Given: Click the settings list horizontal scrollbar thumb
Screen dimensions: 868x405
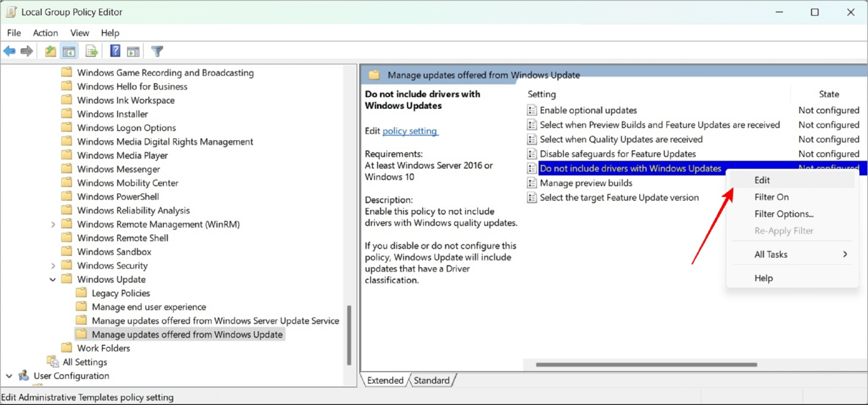Looking at the screenshot, I should coord(646,364).
